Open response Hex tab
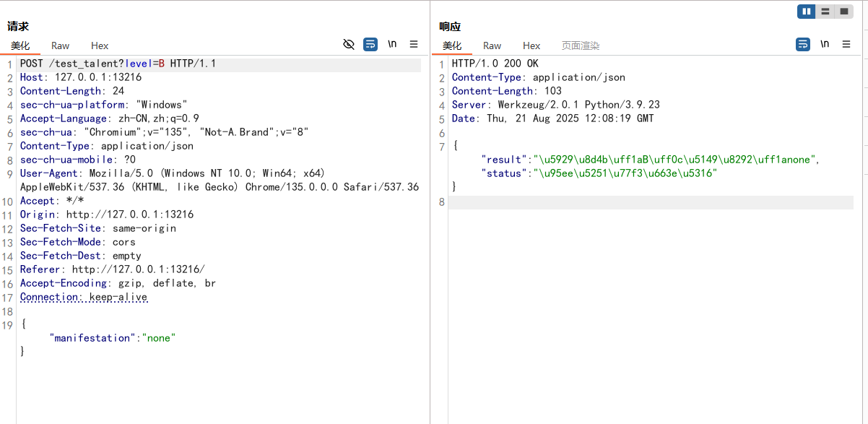This screenshot has width=868, height=424. [x=531, y=46]
